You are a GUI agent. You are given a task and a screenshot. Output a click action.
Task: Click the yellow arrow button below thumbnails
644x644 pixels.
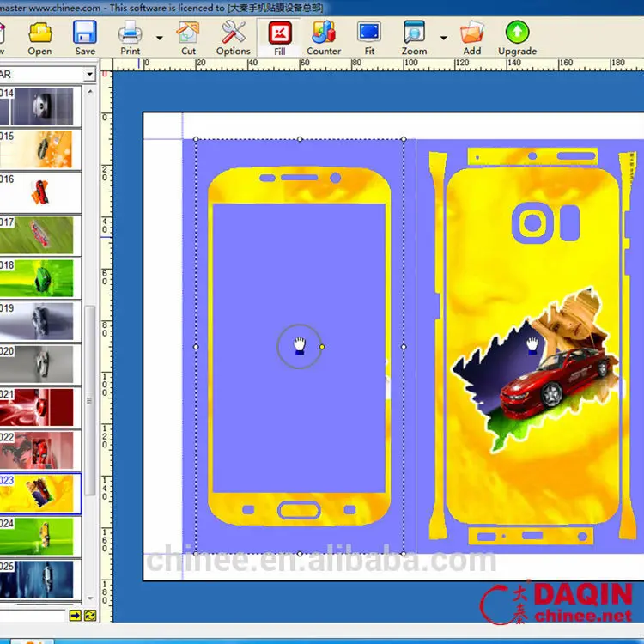[76, 616]
